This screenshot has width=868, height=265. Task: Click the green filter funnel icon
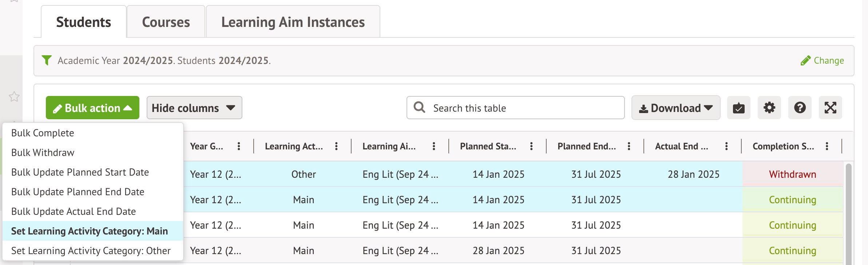47,60
